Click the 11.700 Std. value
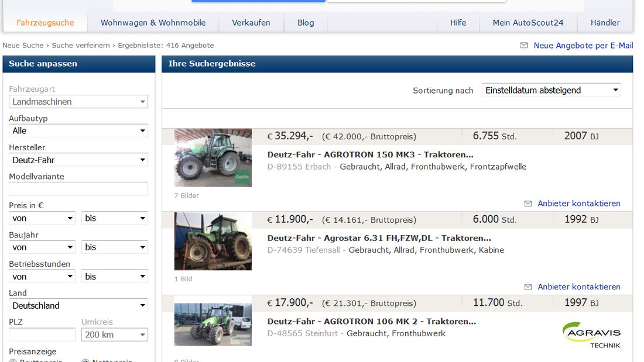Screen dimensions: 644x362 pyautogui.click(x=498, y=302)
